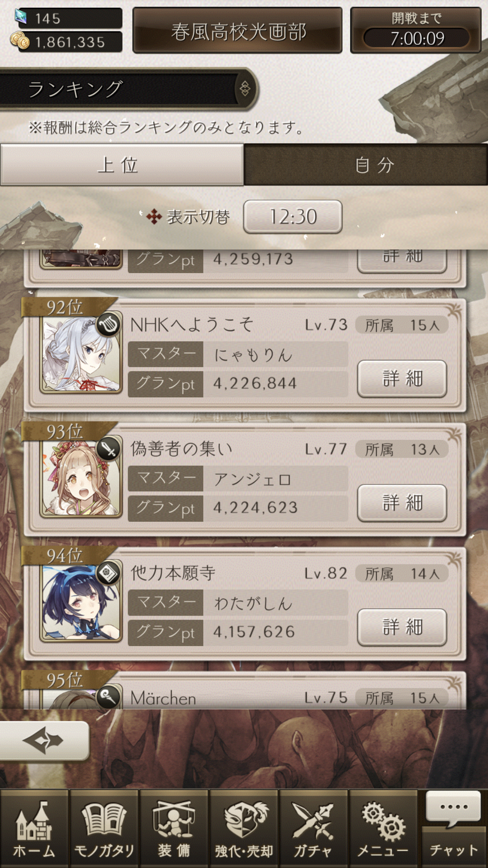Switch to the 上位 tab
Image resolution: width=488 pixels, height=868 pixels.
click(x=122, y=164)
